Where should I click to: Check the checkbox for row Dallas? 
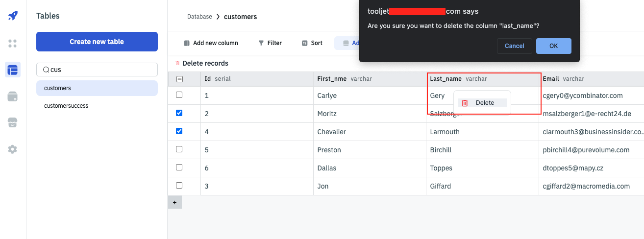[x=179, y=167]
